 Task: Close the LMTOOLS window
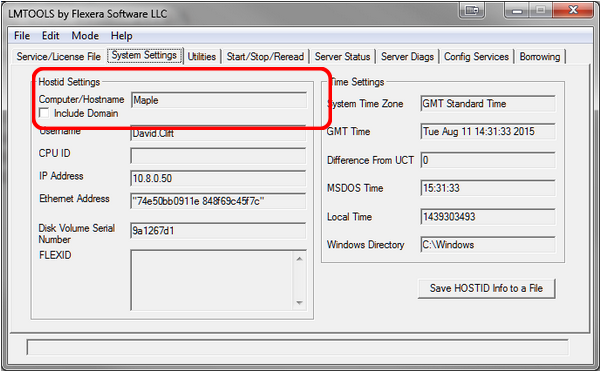(x=573, y=10)
